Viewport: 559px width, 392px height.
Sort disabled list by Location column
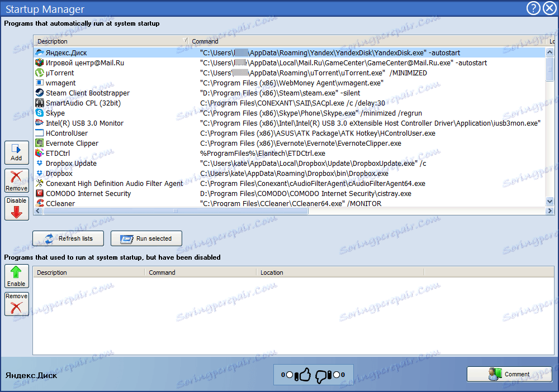click(340, 273)
